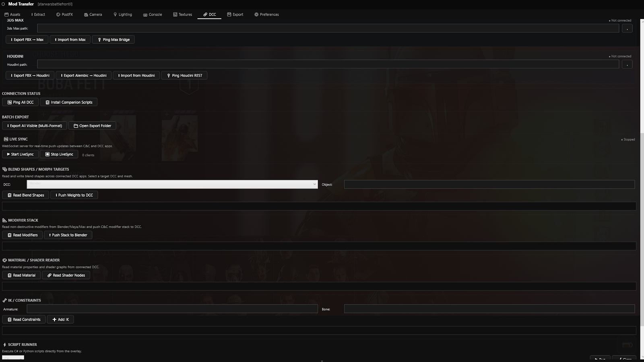Switch to the Textures tab
The image size is (644, 362).
click(183, 14)
